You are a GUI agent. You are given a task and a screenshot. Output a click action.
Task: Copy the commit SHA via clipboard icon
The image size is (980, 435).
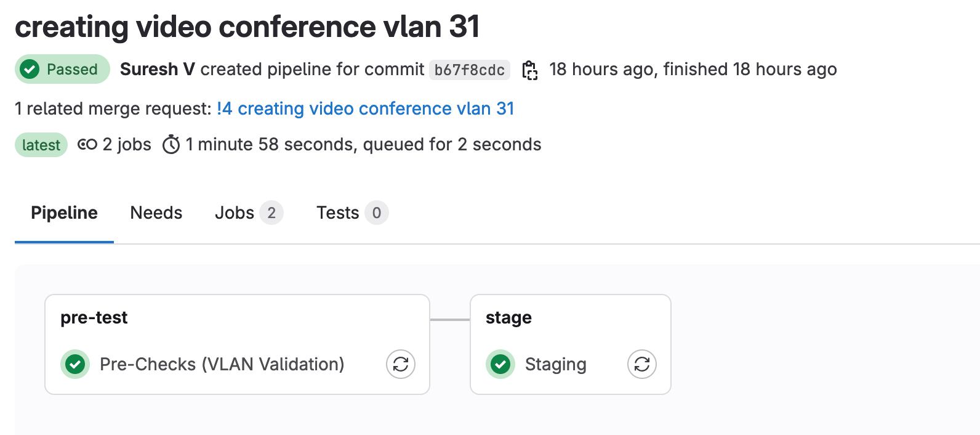[x=529, y=70]
